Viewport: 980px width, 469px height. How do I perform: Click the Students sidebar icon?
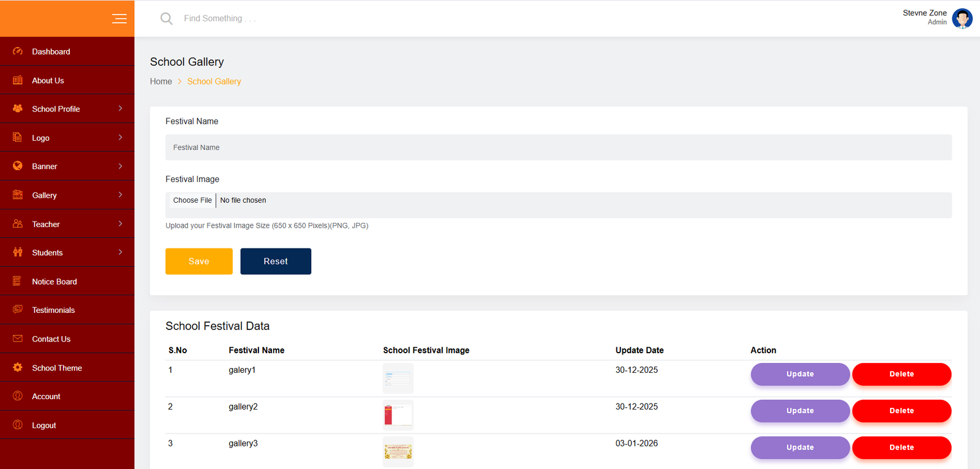pyautogui.click(x=18, y=252)
